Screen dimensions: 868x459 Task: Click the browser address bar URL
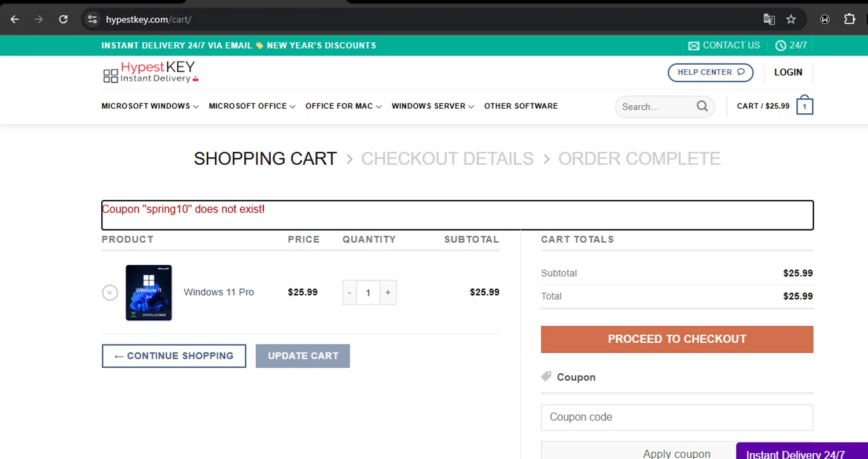pos(148,20)
